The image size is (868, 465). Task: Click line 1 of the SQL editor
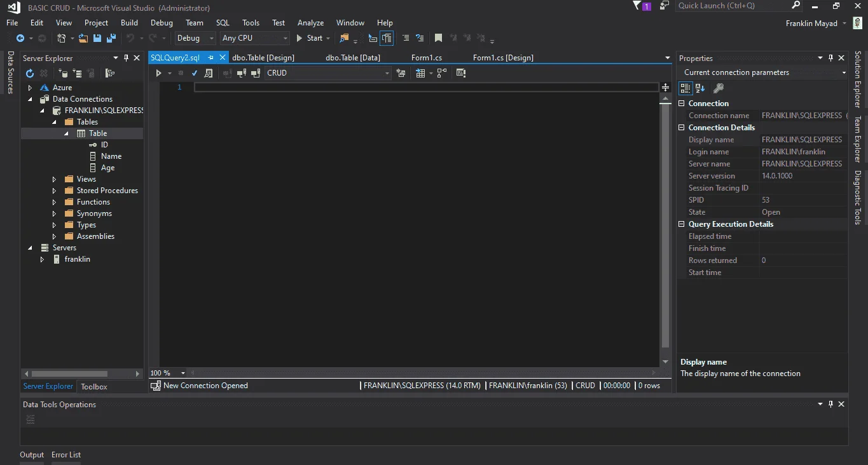tap(426, 87)
